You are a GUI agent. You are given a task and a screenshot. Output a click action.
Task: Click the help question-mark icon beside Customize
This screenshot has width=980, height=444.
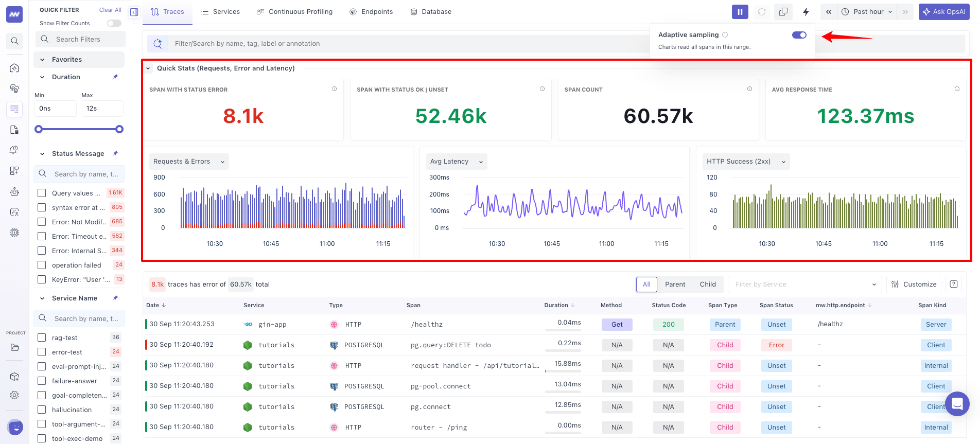pyautogui.click(x=953, y=284)
